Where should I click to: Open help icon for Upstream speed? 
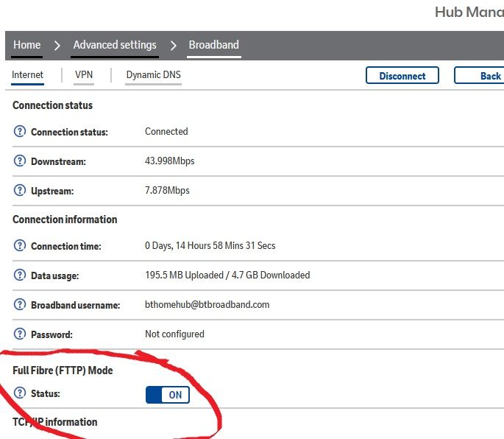point(20,191)
